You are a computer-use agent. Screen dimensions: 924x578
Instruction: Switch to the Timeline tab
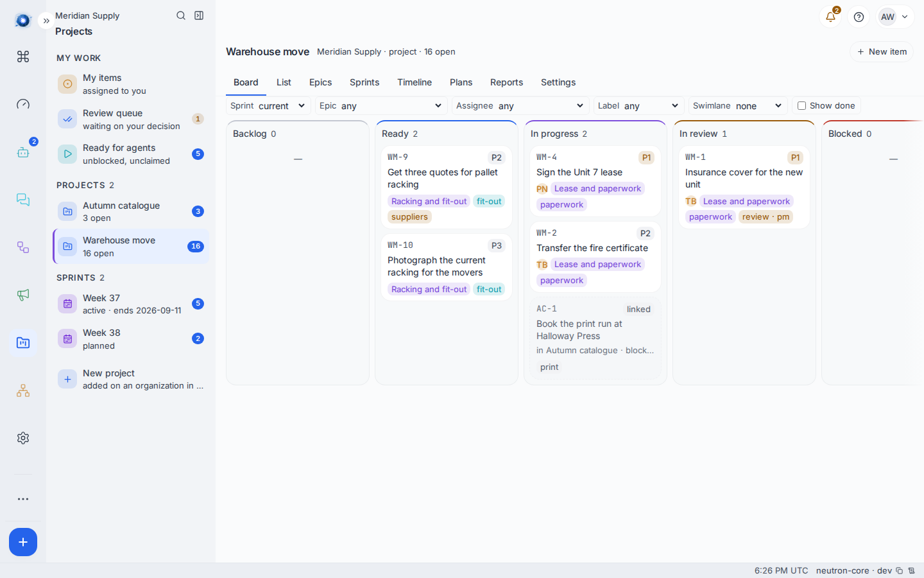[x=415, y=82]
